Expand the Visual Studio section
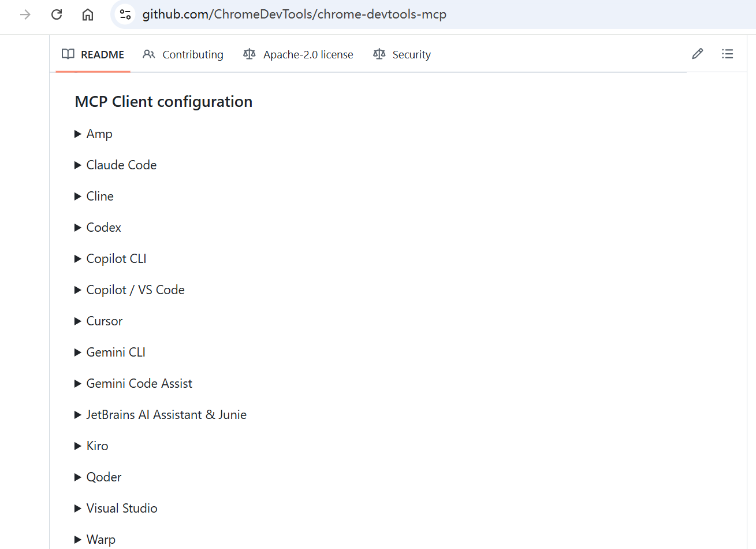 coord(121,509)
